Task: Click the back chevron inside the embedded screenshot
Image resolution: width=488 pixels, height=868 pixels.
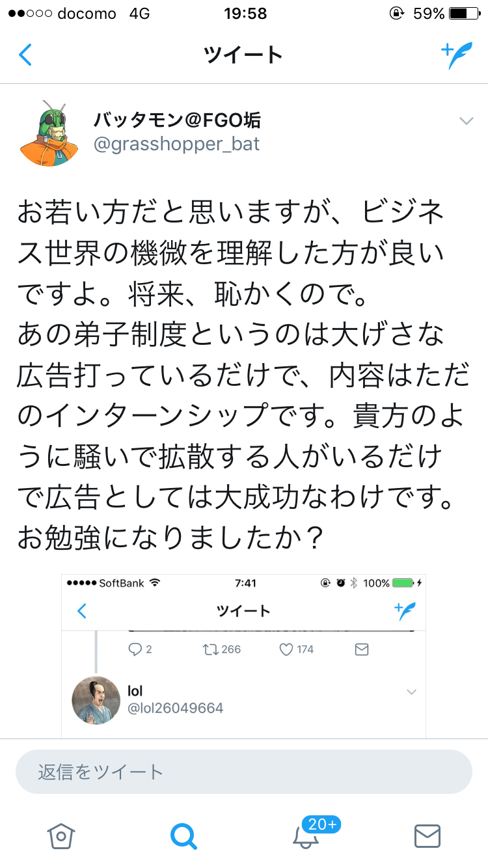Action: [x=82, y=611]
